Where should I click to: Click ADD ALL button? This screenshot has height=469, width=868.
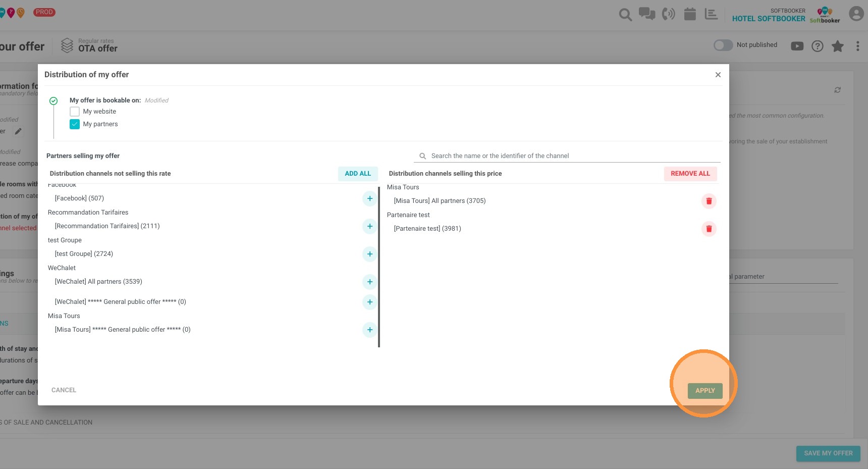[x=358, y=174]
